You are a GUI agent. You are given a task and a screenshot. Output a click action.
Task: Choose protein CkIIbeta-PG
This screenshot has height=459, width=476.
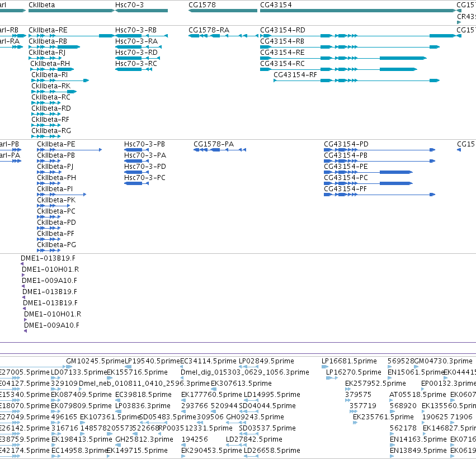coord(56,245)
